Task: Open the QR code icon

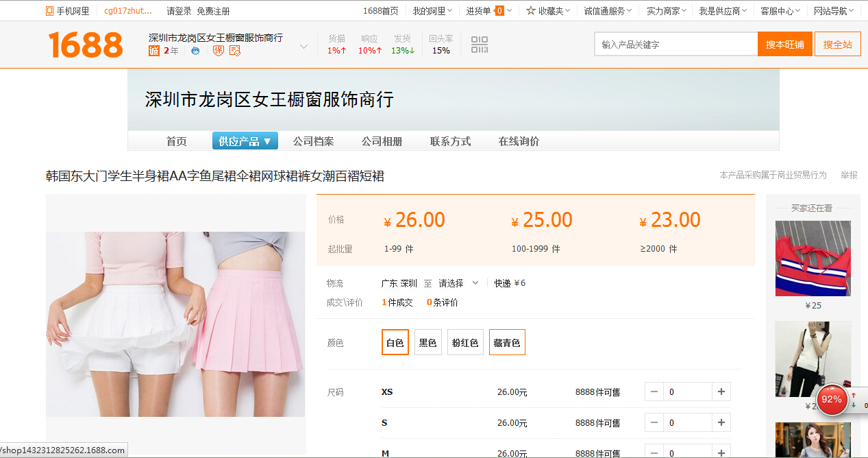Action: tap(480, 45)
